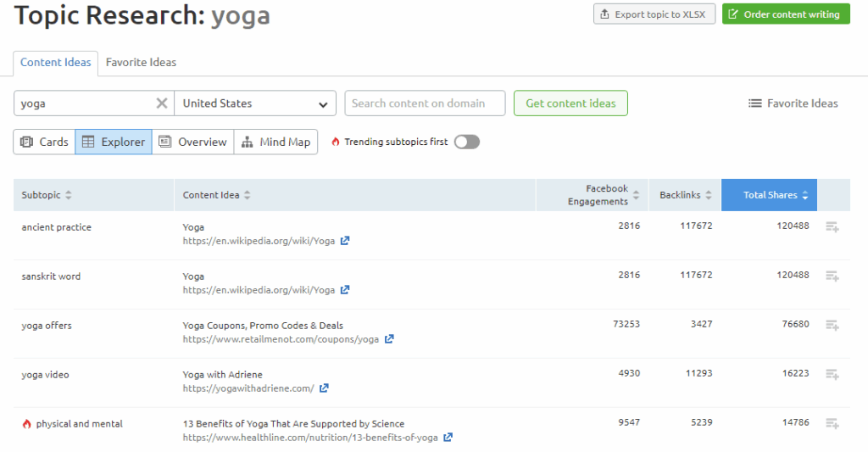Add physical and mental row to favorites

point(832,424)
